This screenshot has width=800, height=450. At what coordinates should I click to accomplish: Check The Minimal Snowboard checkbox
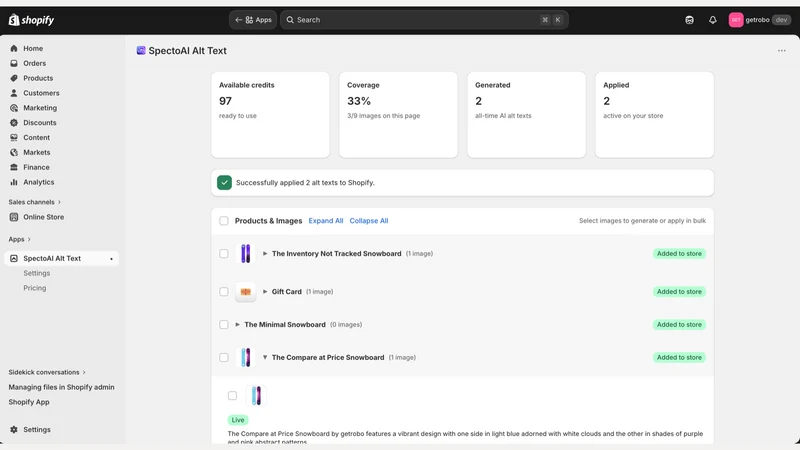pos(223,324)
